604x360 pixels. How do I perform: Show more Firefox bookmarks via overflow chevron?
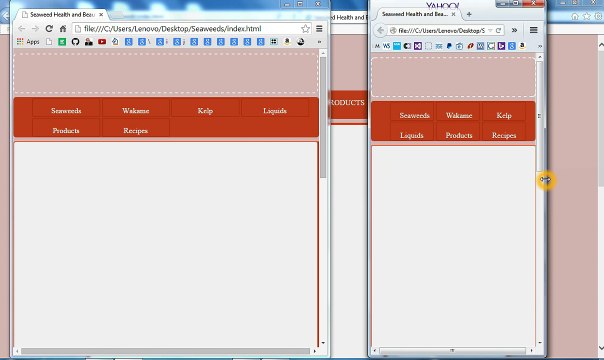click(540, 46)
